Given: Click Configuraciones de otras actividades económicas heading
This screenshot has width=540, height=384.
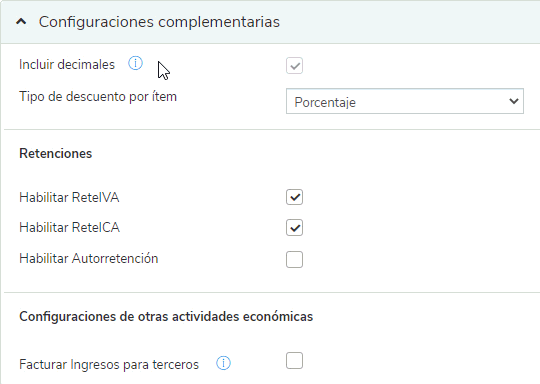Looking at the screenshot, I should (166, 316).
